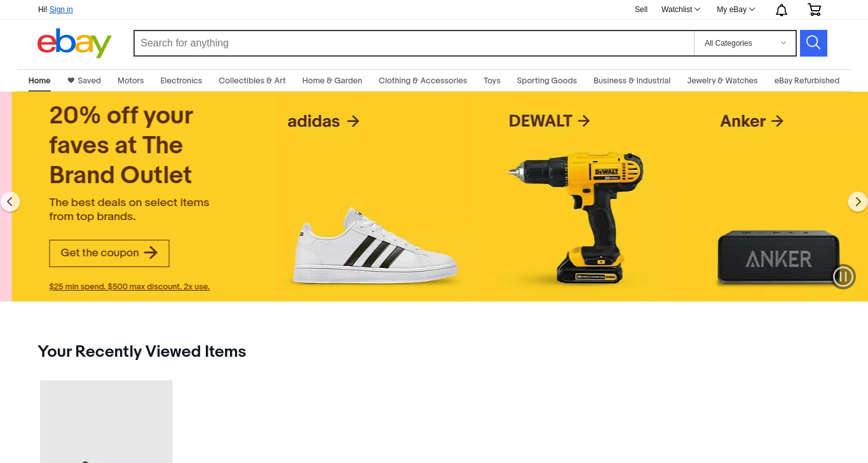Open Saved items with heart icon
Image resolution: width=868 pixels, height=463 pixels.
[x=84, y=81]
